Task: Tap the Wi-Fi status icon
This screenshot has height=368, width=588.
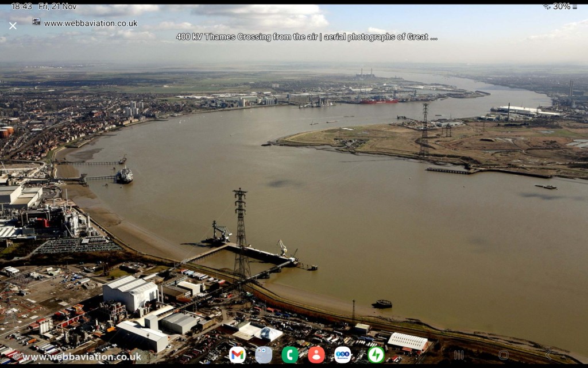Action: [x=546, y=6]
